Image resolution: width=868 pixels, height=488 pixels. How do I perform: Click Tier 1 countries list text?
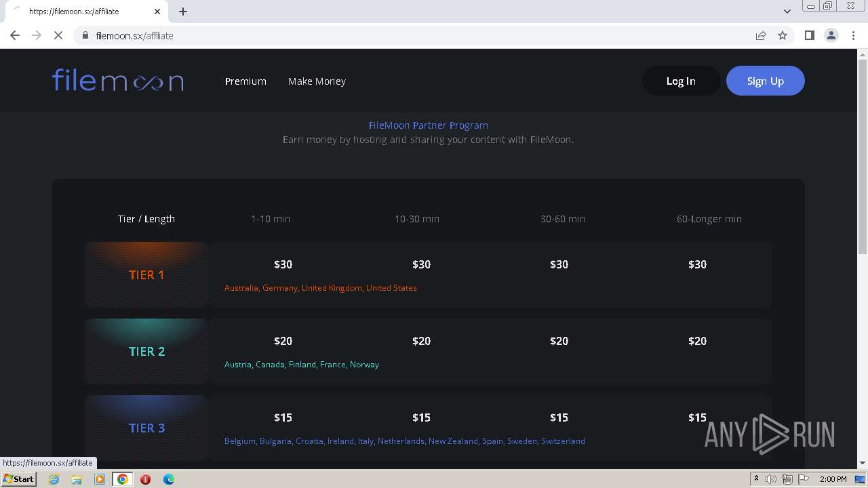coord(321,288)
